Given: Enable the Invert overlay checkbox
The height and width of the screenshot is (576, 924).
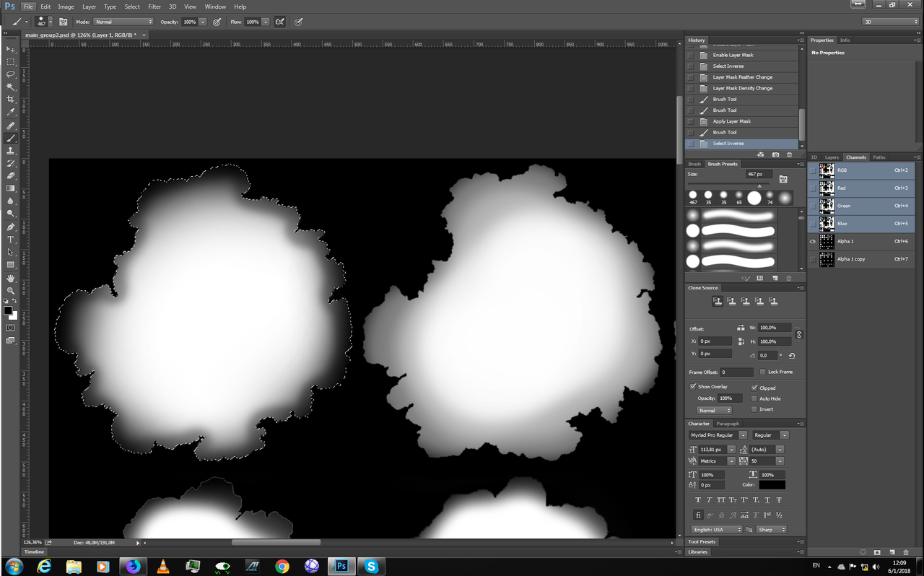Looking at the screenshot, I should (x=754, y=409).
